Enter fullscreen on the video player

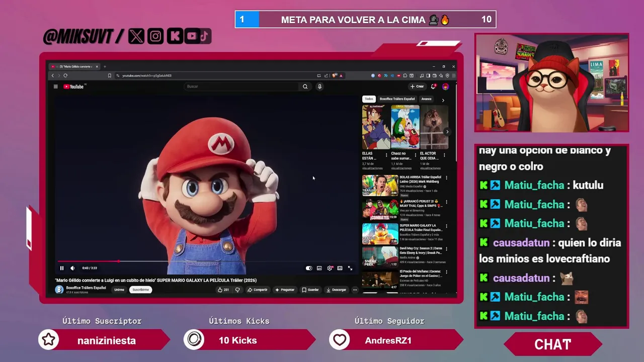point(350,268)
